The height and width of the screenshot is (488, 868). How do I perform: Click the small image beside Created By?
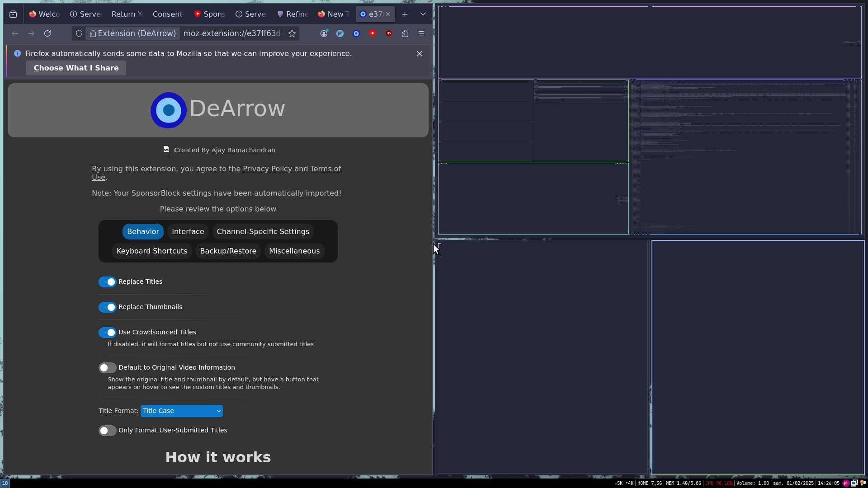[166, 150]
